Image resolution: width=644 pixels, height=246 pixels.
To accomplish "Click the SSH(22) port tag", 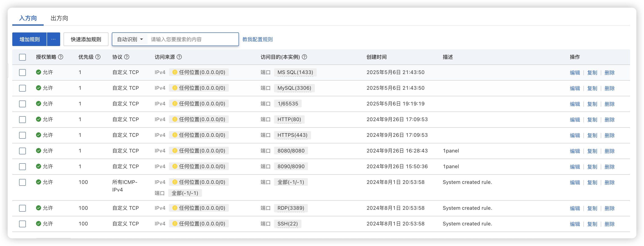I will [x=287, y=224].
